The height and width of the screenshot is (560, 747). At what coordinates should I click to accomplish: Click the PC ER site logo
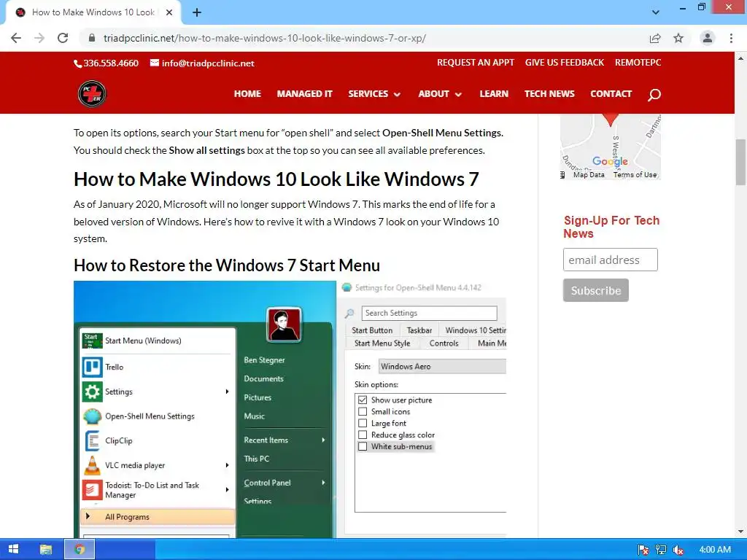(92, 94)
